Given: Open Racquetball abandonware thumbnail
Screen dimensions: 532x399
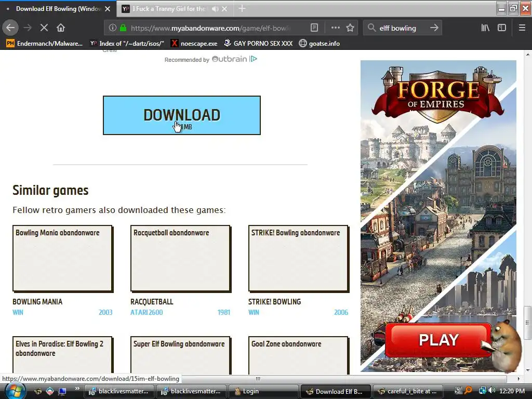Looking at the screenshot, I should [180, 258].
